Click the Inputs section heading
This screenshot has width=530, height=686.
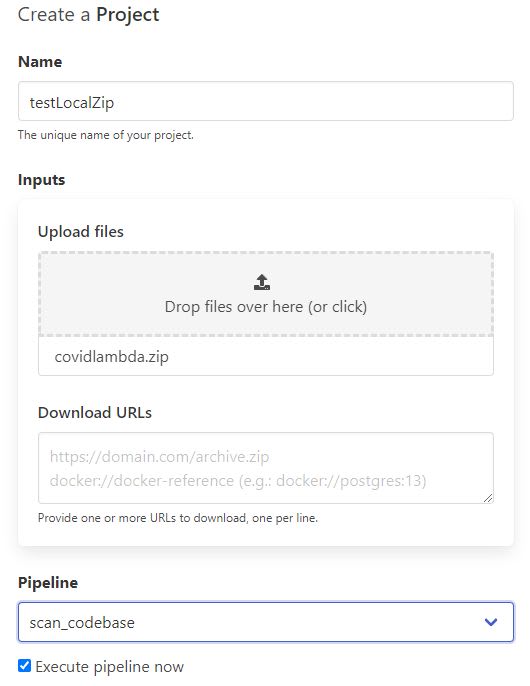pyautogui.click(x=42, y=180)
